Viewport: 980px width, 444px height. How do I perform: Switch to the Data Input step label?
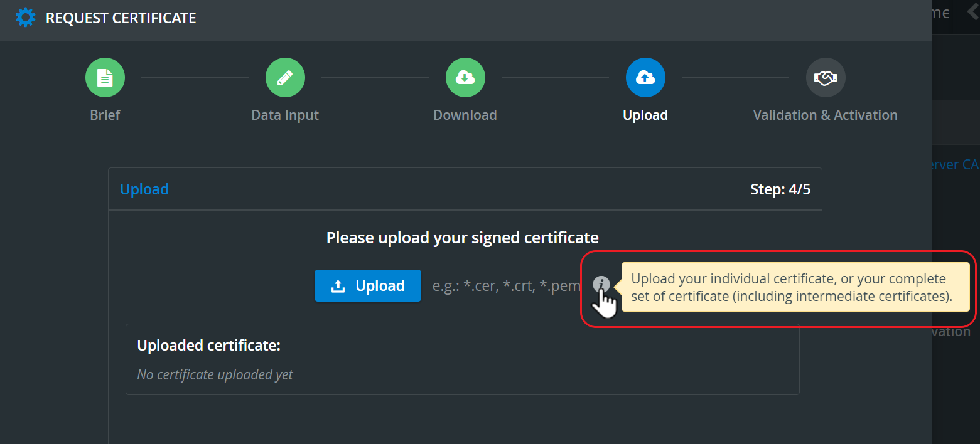point(285,115)
